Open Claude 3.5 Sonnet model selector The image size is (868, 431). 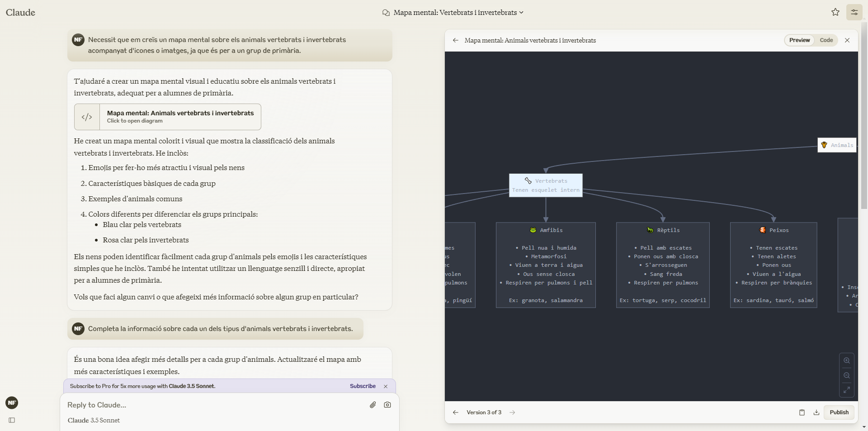tap(94, 420)
